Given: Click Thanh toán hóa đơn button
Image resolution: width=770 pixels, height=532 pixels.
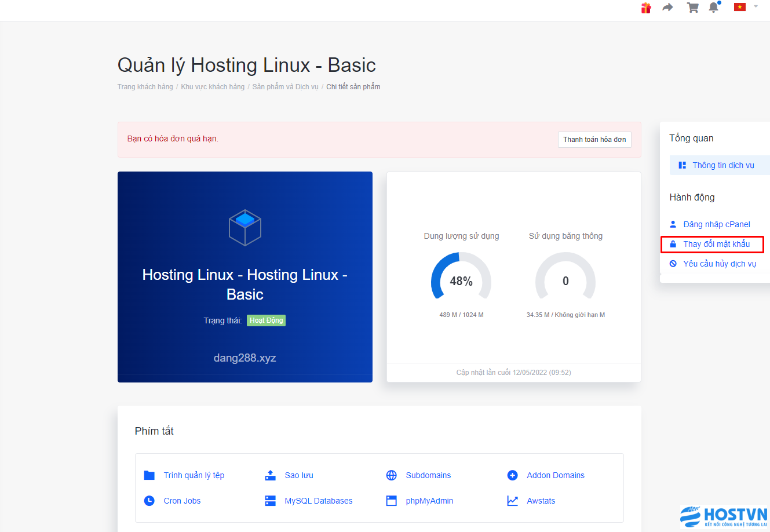Looking at the screenshot, I should (594, 140).
